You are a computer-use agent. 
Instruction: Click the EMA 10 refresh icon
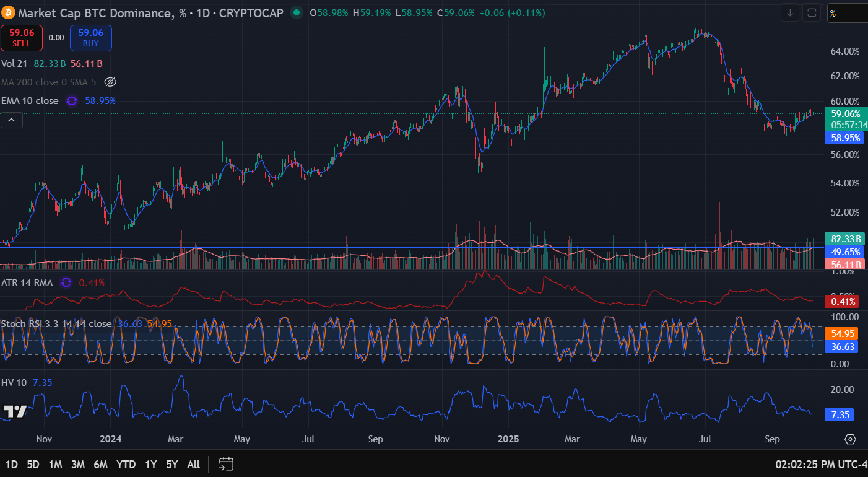(72, 101)
